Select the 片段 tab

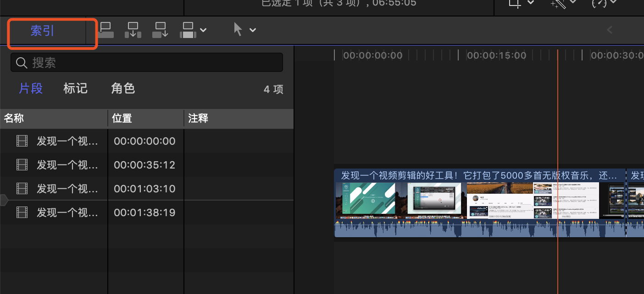pyautogui.click(x=31, y=88)
